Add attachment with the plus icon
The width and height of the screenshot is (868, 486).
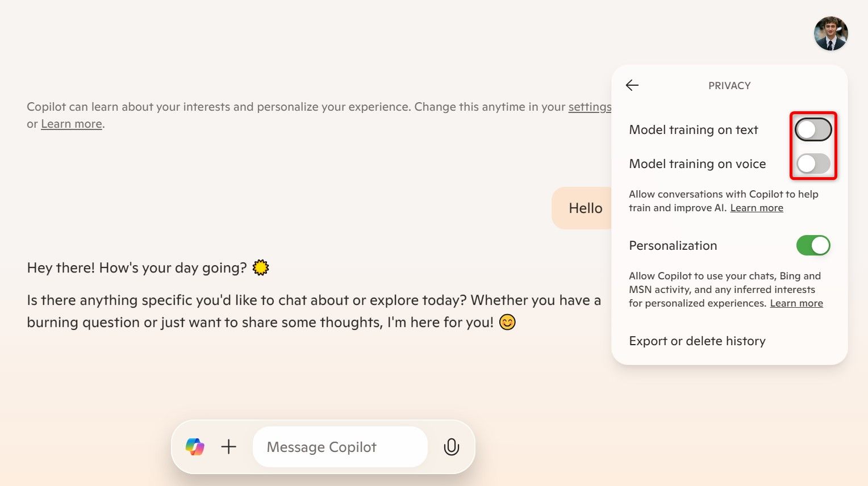pos(229,447)
